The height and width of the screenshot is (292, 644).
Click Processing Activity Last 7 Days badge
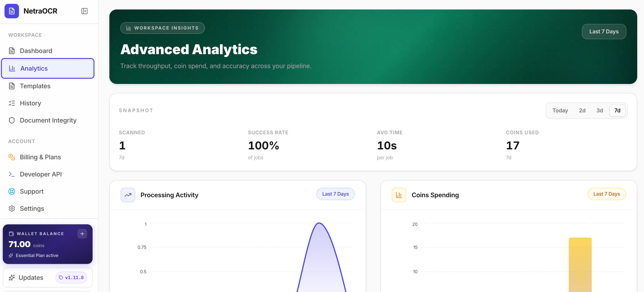[x=335, y=194]
